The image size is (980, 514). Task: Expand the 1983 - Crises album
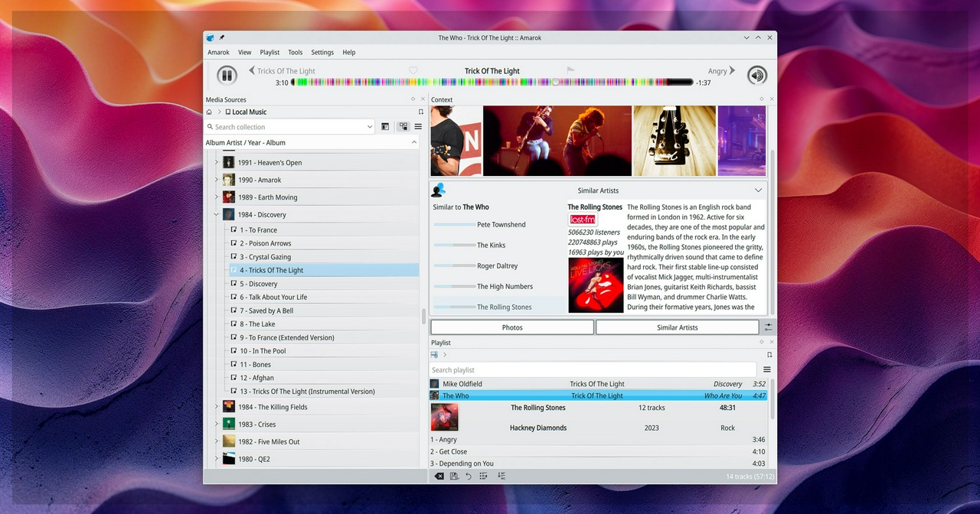217,425
